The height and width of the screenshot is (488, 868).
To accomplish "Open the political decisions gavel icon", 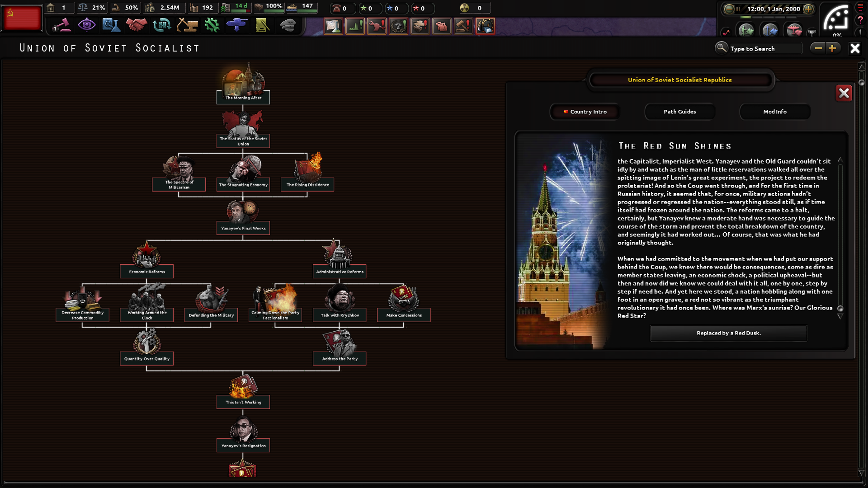I will coord(62,25).
